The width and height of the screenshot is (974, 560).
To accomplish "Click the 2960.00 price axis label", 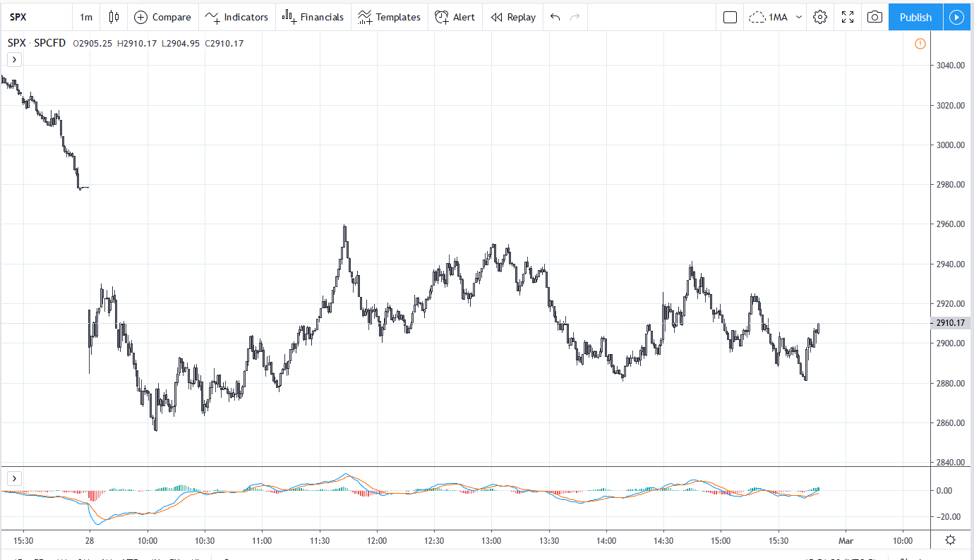I will click(x=951, y=224).
